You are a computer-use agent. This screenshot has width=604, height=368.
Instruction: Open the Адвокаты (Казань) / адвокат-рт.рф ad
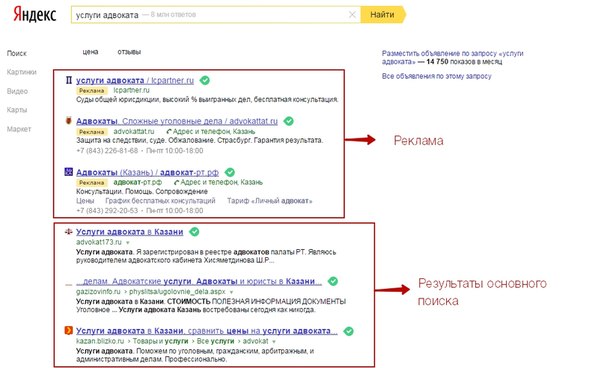pyautogui.click(x=148, y=172)
